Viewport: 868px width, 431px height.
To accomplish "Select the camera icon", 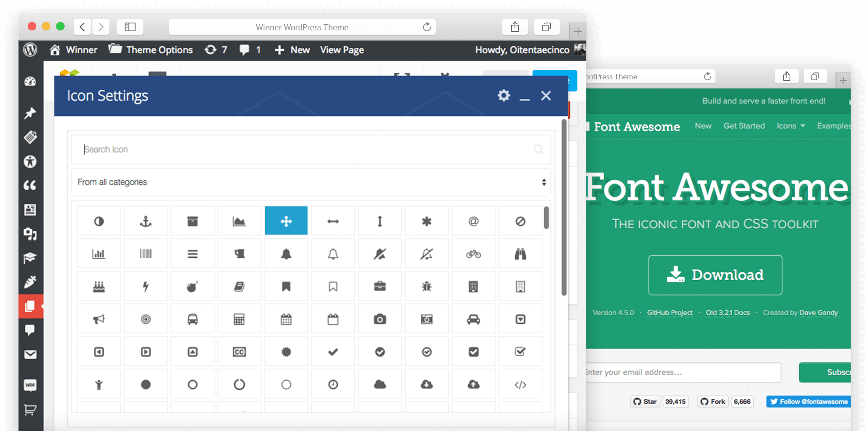I will tap(380, 318).
